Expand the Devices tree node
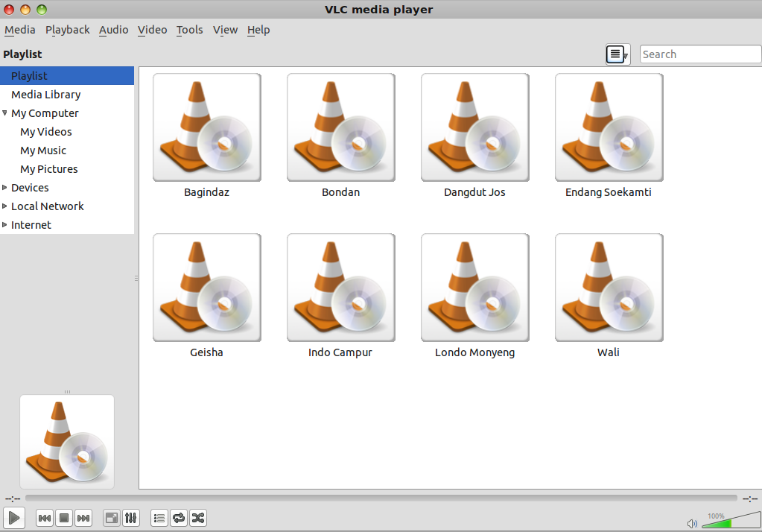Viewport: 762px width, 532px height. pos(4,187)
